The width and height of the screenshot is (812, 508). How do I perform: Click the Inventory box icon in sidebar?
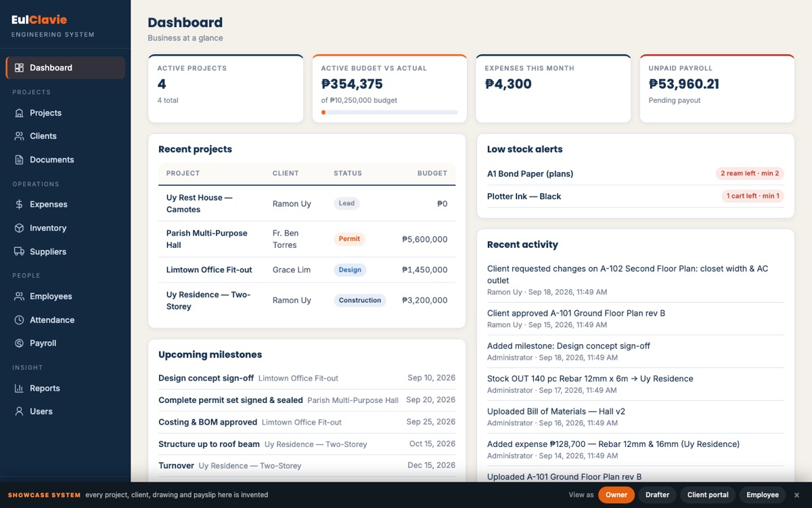(19, 228)
